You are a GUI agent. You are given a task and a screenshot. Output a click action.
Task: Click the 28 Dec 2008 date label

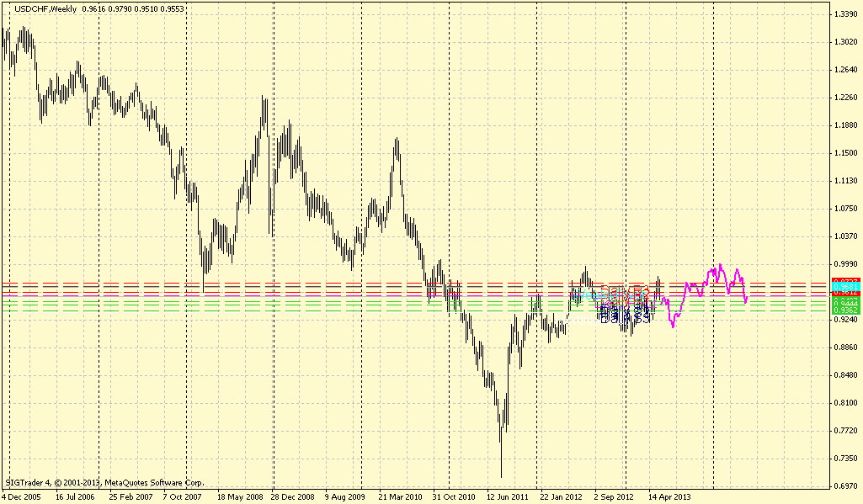click(x=293, y=496)
